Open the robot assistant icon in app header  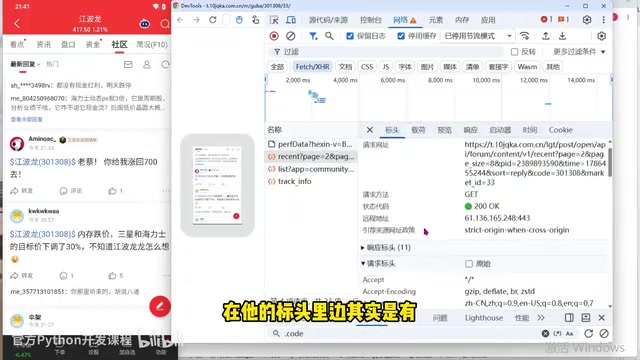pos(144,24)
